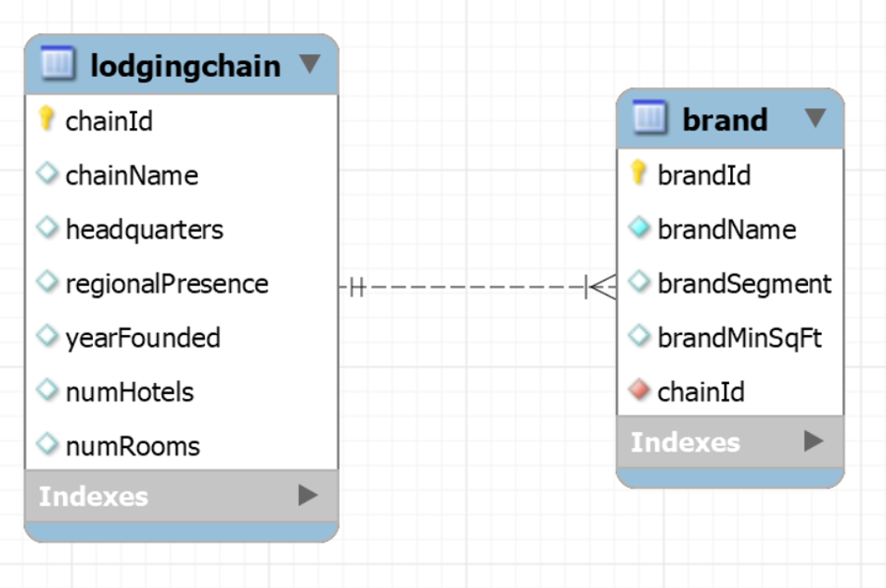Image resolution: width=886 pixels, height=588 pixels.
Task: Click the diamond icon beside brandSegment
Action: [639, 281]
